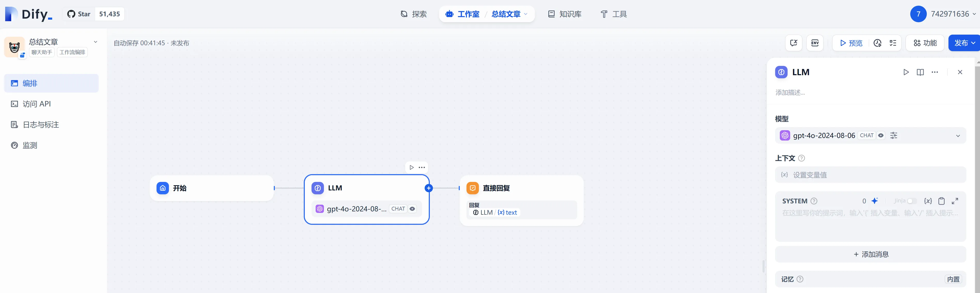Switch to the 知识库 knowledge tab

pyautogui.click(x=565, y=14)
